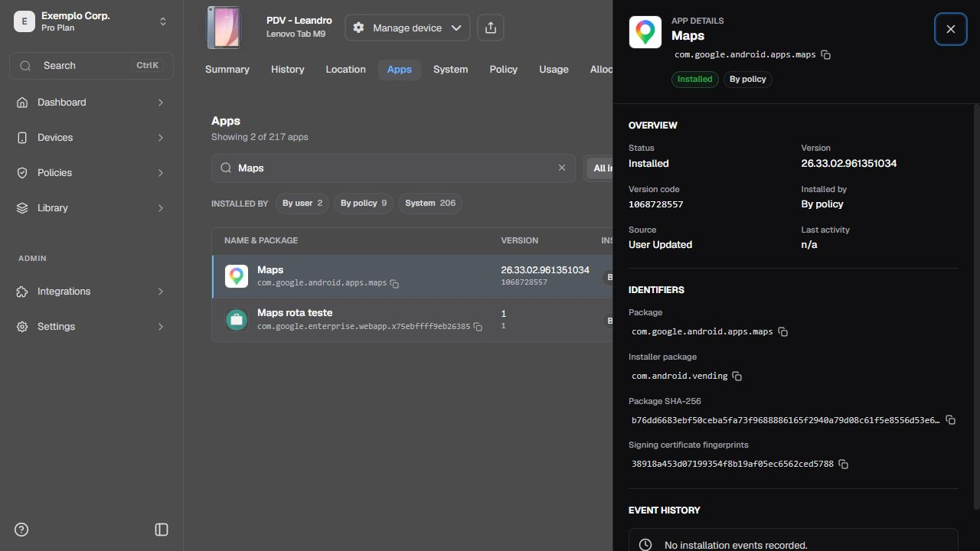The image size is (980, 551).
Task: Click the Library stack icon
Action: [22, 208]
